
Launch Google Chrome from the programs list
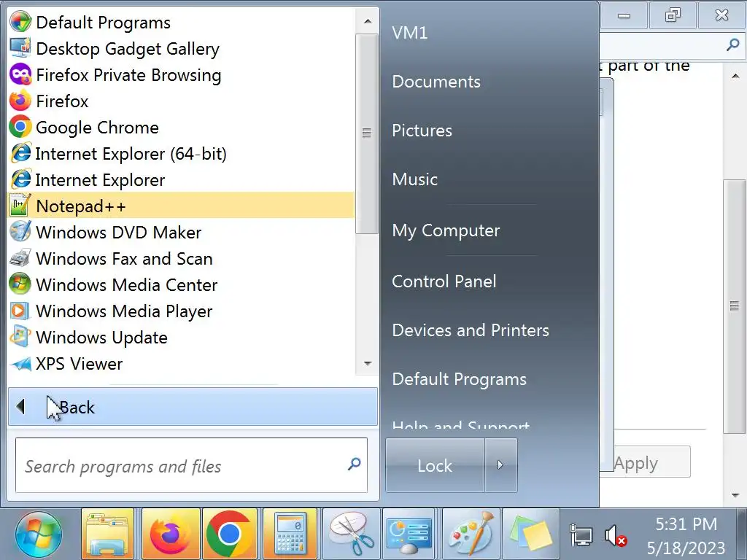(x=20, y=127)
